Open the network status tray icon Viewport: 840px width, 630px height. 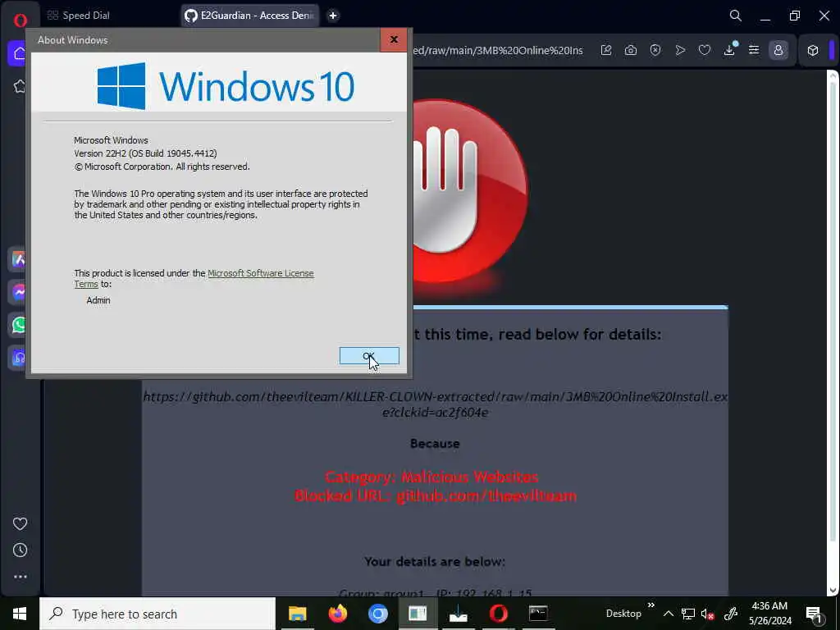click(688, 614)
